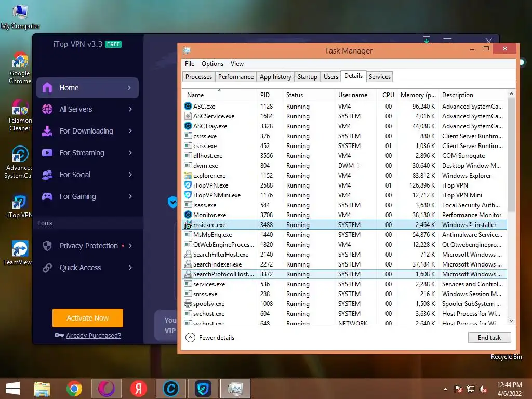532x399 pixels.
Task: Open File Explorer from taskbar
Action: (x=42, y=389)
